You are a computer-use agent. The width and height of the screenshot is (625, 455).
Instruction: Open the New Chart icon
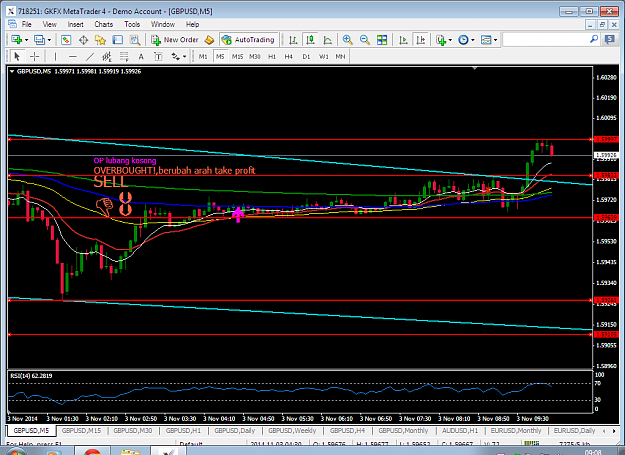click(16, 40)
